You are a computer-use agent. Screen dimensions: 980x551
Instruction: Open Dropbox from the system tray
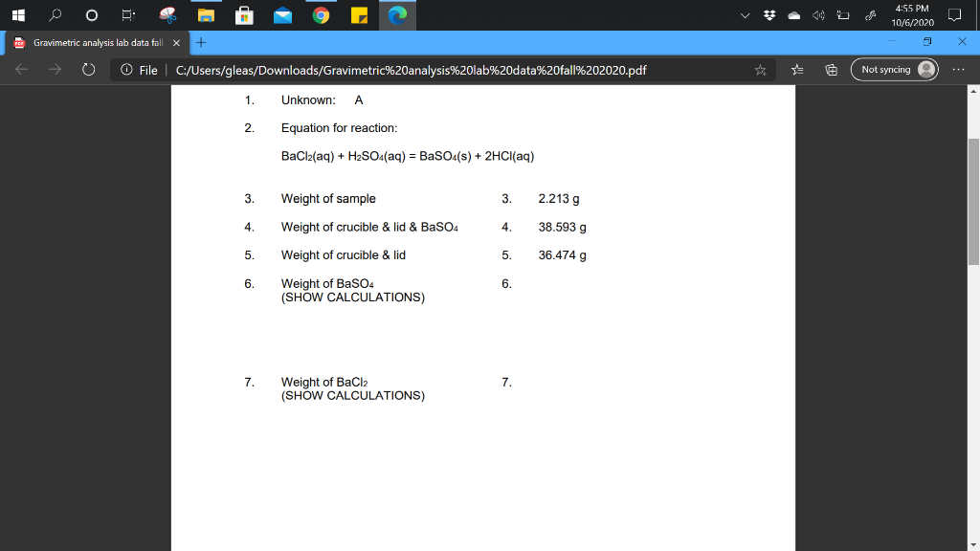click(x=770, y=14)
